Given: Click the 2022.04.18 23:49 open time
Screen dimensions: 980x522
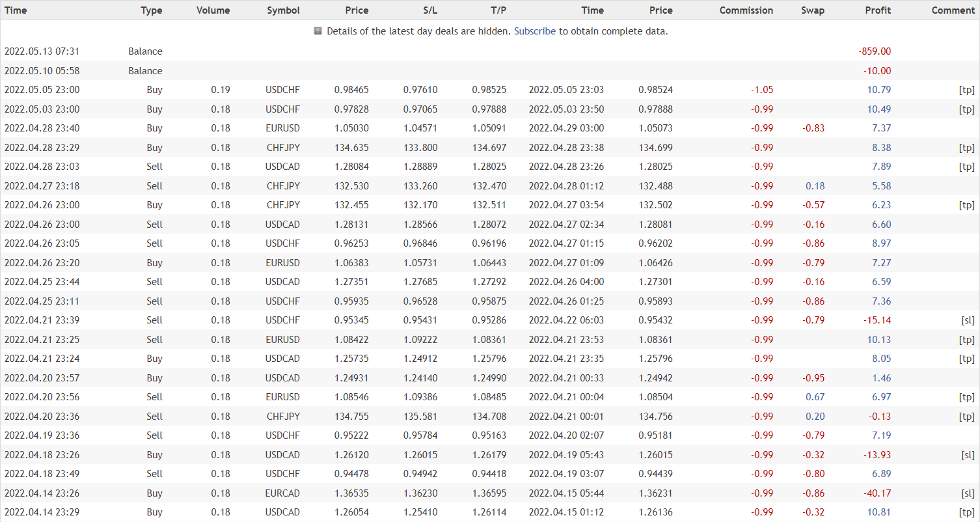Looking at the screenshot, I should [42, 474].
